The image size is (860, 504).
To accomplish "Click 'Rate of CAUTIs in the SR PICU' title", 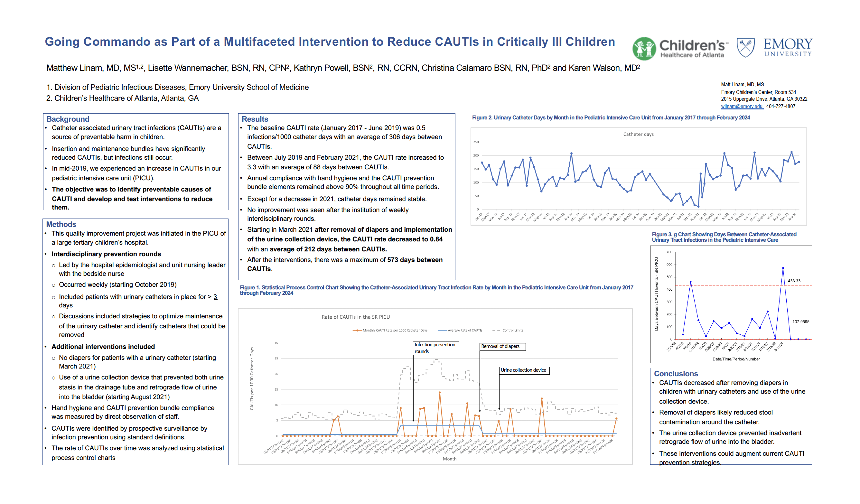I will point(356,317).
